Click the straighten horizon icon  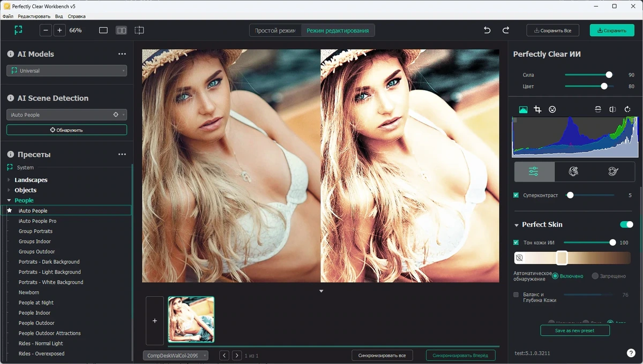pos(598,109)
